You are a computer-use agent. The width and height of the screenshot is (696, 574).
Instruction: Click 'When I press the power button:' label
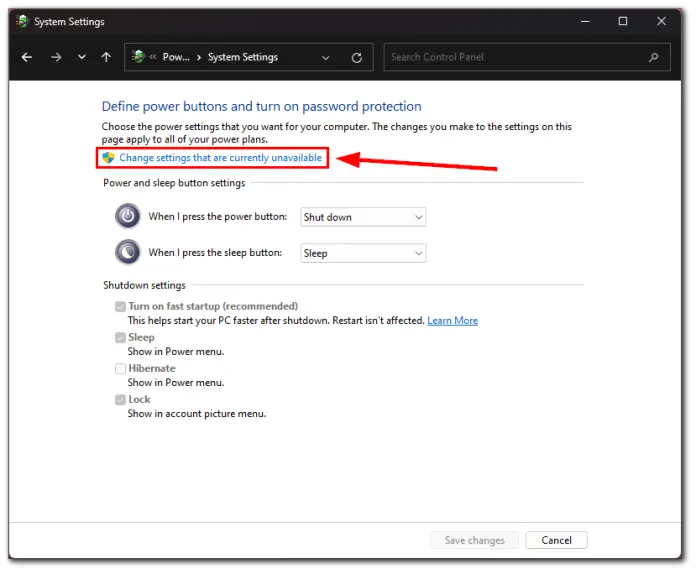(218, 217)
